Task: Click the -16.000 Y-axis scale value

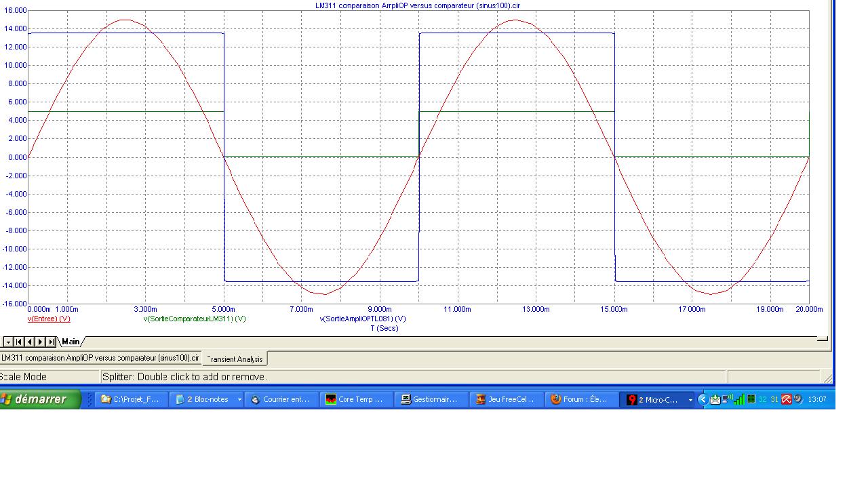Action: pos(14,304)
